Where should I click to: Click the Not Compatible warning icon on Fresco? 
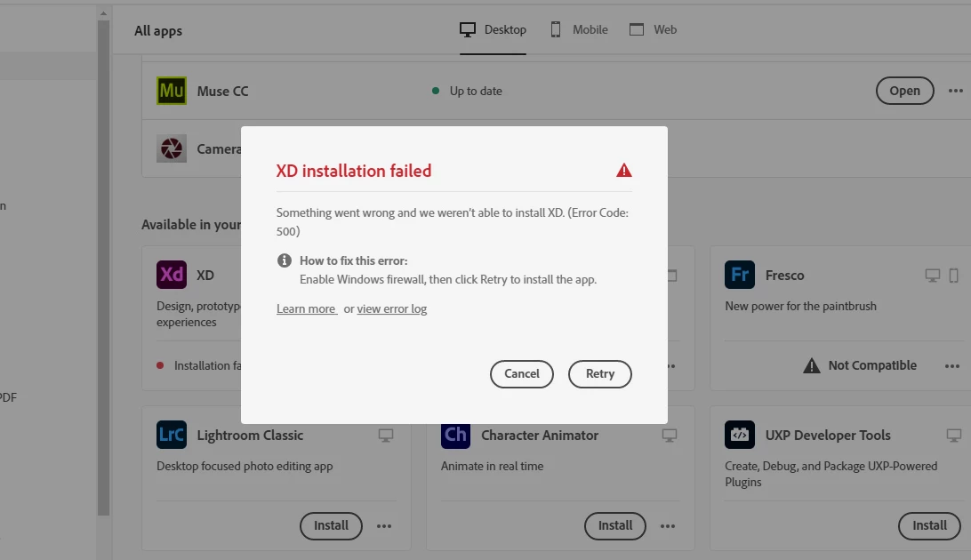pos(811,365)
